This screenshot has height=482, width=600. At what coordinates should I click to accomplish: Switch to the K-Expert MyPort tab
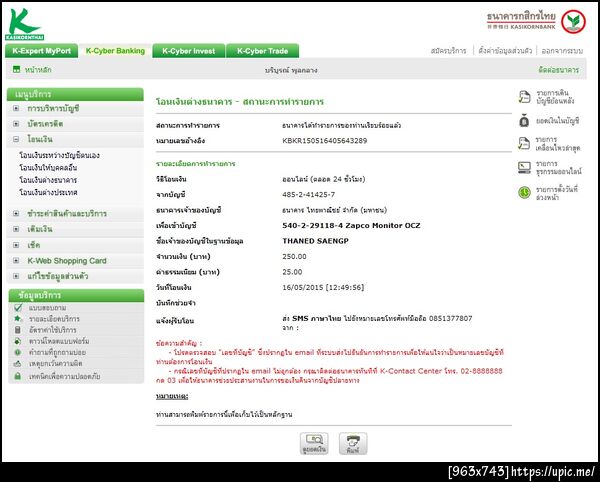click(42, 51)
